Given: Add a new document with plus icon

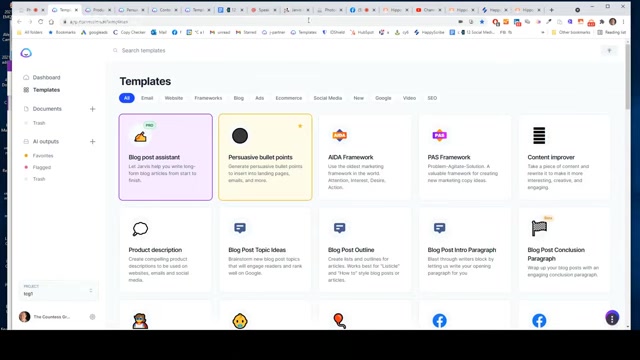Looking at the screenshot, I should [x=93, y=109].
